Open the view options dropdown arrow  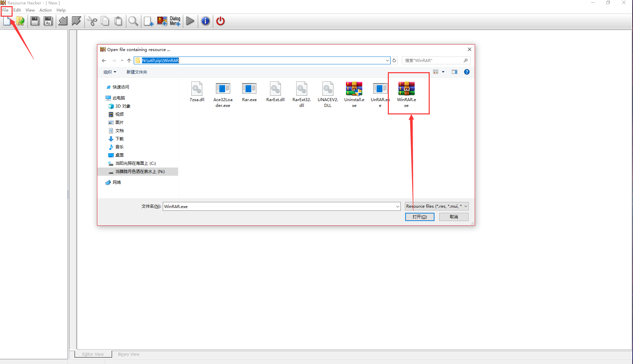443,72
